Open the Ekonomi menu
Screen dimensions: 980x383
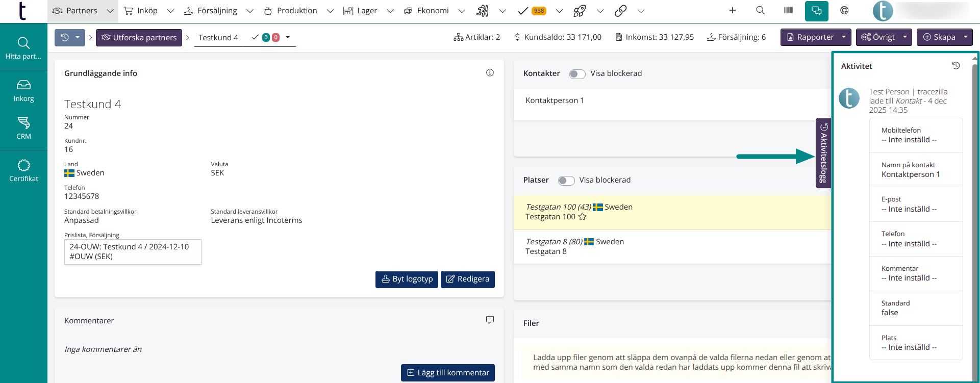(433, 11)
